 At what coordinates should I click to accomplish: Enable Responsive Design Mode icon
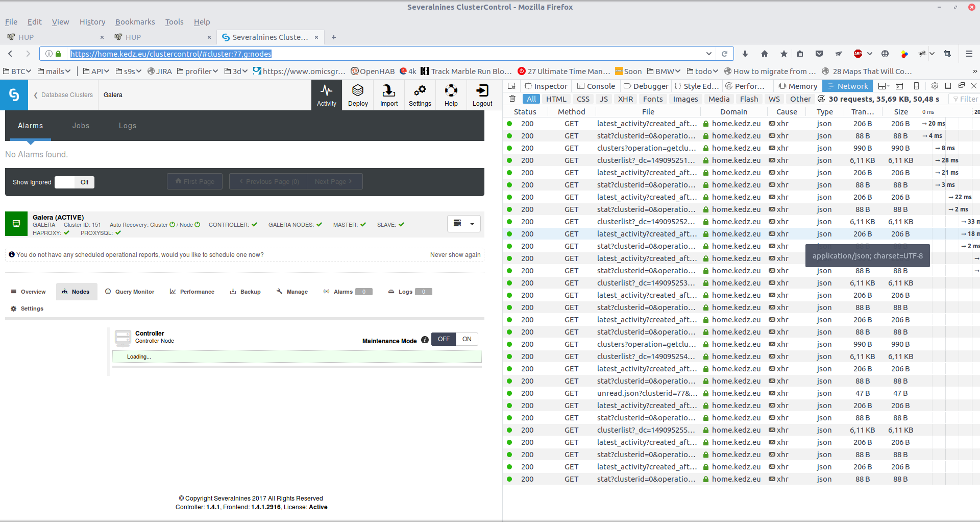[x=916, y=86]
